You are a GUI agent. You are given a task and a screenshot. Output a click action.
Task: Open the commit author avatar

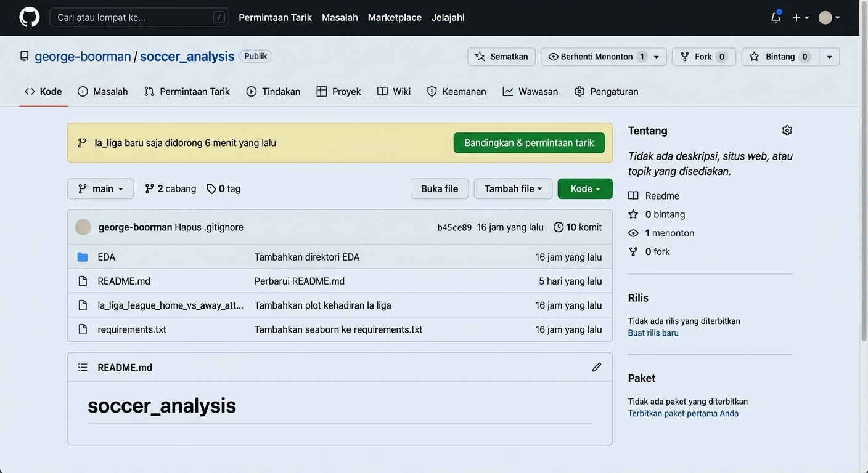[x=83, y=227]
